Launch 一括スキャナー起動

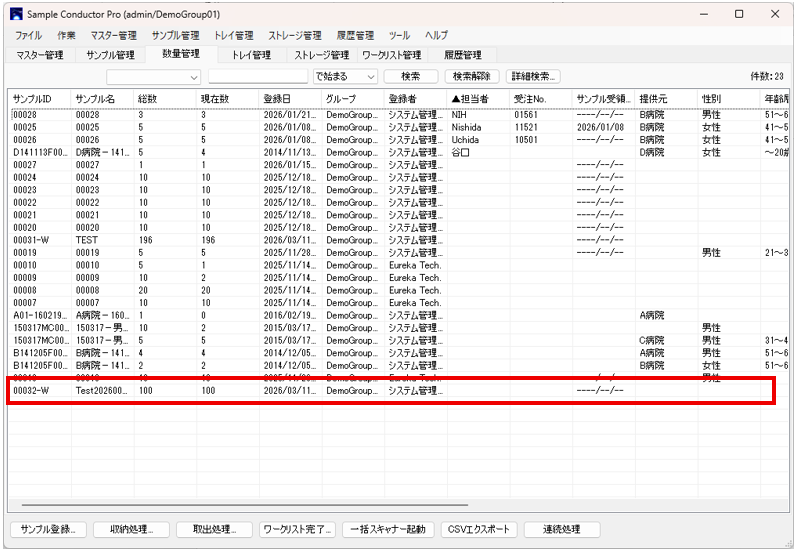(x=388, y=529)
